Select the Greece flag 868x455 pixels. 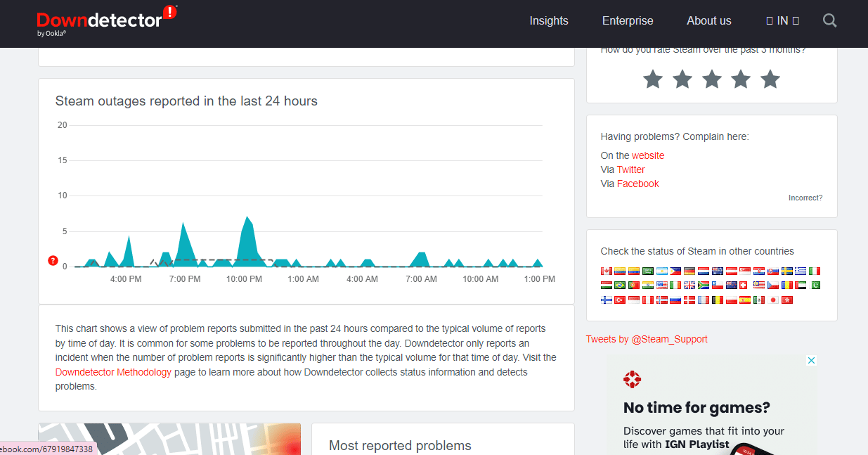801,271
